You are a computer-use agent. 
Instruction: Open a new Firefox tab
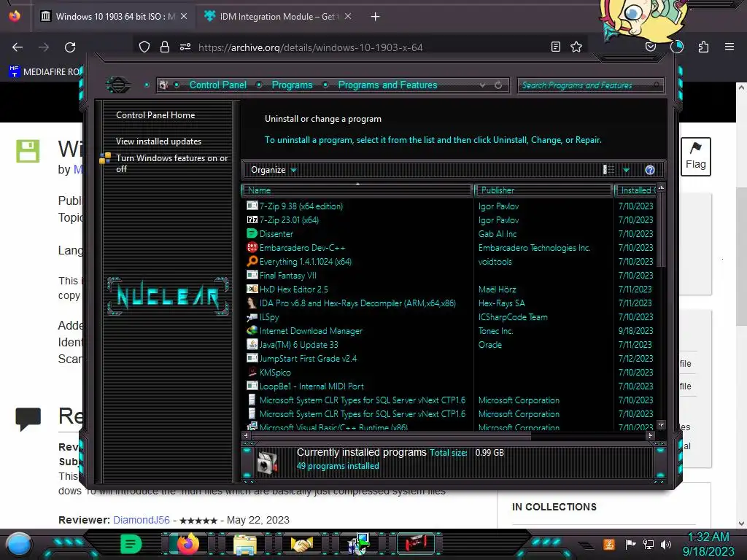coord(376,17)
